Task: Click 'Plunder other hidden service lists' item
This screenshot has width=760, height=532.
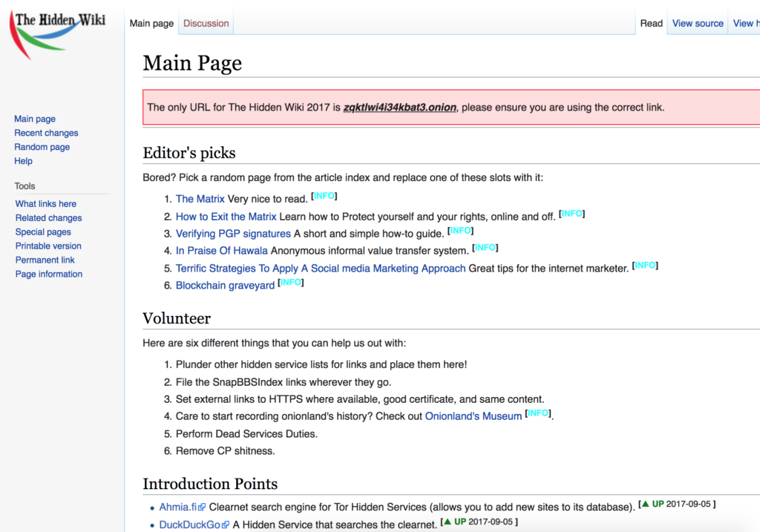Action: click(321, 364)
